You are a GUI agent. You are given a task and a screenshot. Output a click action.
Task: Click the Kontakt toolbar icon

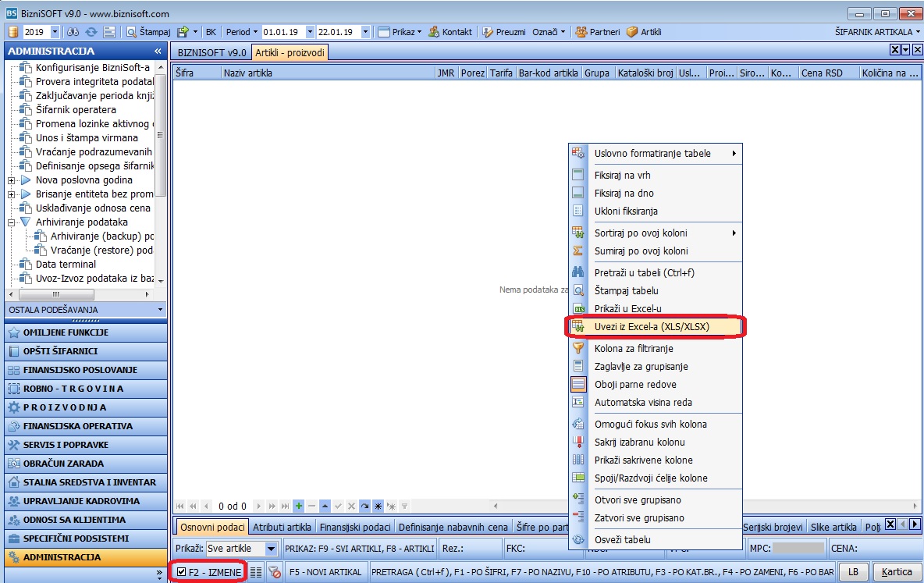tap(434, 32)
